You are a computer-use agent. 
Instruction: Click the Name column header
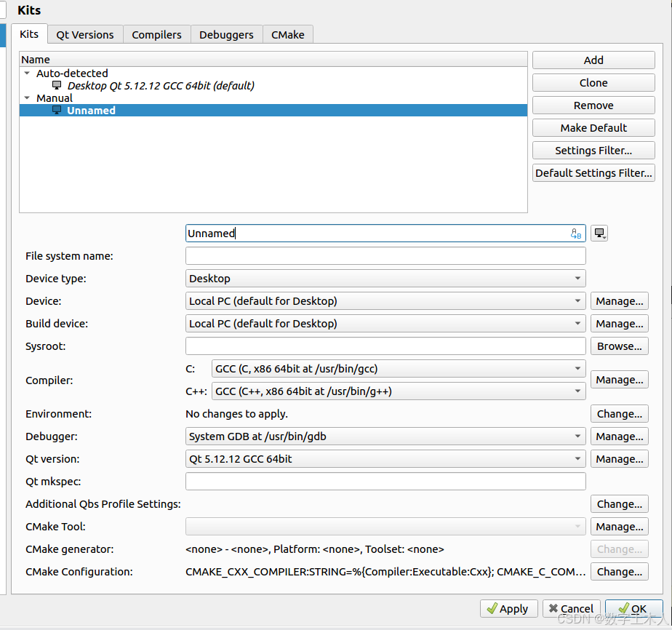(x=273, y=59)
